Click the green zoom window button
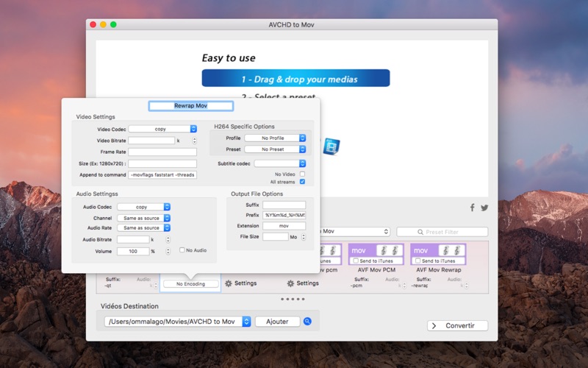588x368 pixels. [x=113, y=24]
